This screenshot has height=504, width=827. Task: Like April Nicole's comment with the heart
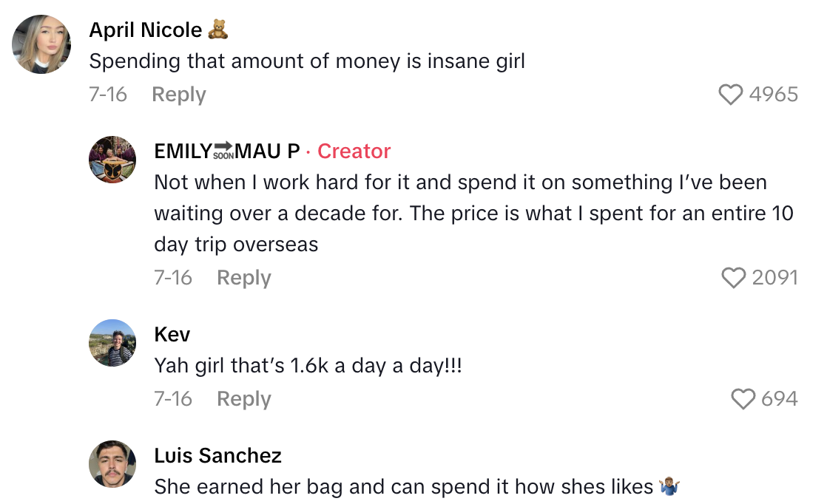click(x=732, y=94)
